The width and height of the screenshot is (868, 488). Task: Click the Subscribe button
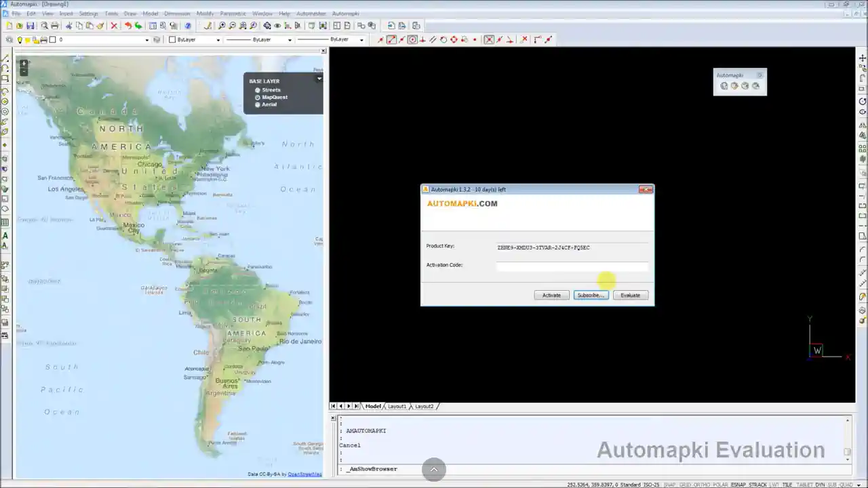coord(590,295)
